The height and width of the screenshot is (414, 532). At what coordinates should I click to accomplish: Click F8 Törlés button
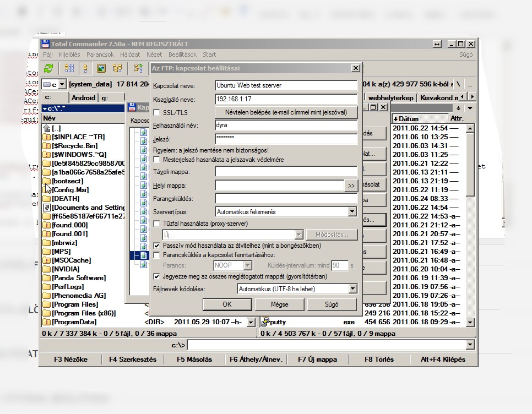[379, 359]
